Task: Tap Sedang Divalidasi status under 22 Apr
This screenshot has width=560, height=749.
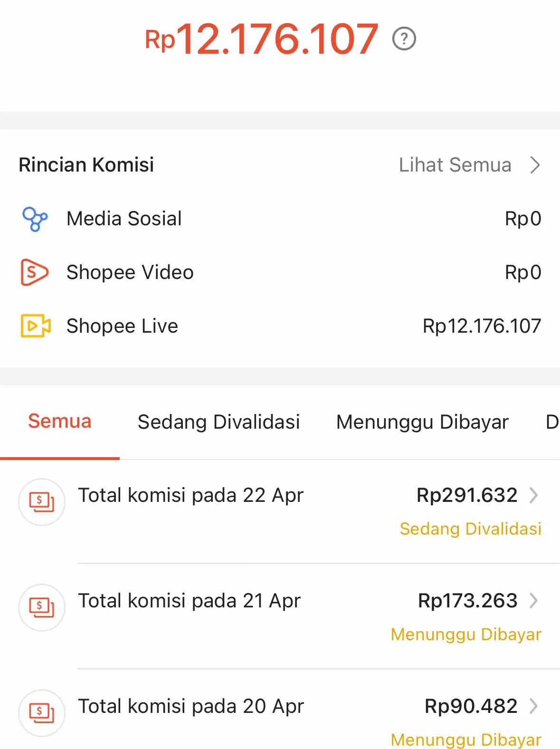Action: (470, 529)
